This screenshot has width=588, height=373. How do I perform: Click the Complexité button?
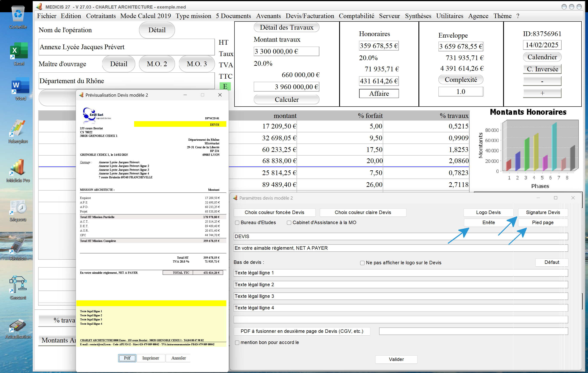click(461, 79)
